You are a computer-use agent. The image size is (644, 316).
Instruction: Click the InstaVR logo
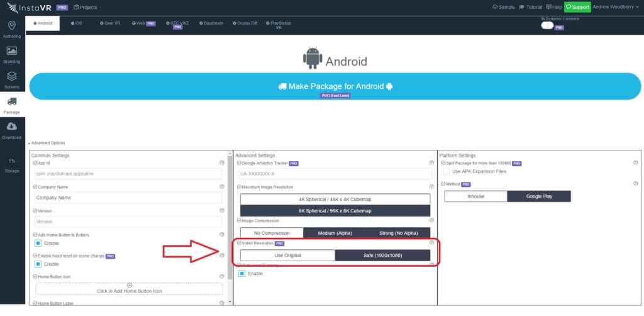click(29, 7)
